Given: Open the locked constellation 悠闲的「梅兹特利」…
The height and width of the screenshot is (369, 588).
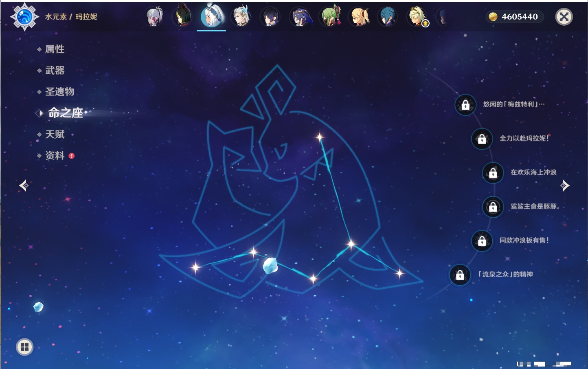Looking at the screenshot, I should 465,105.
